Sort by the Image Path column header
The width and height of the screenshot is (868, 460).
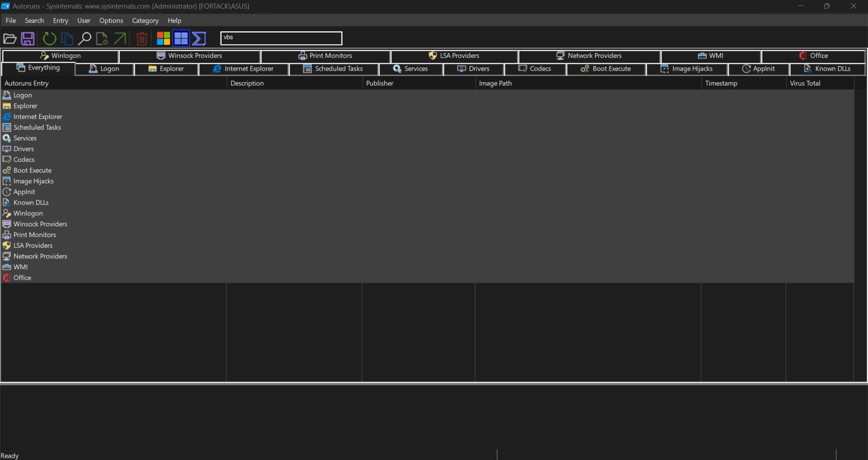click(x=588, y=83)
